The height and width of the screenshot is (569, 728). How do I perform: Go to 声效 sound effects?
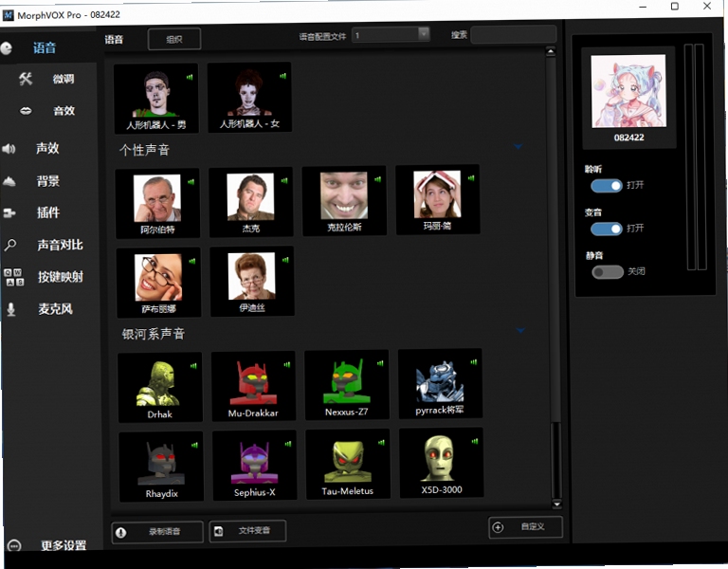click(47, 148)
